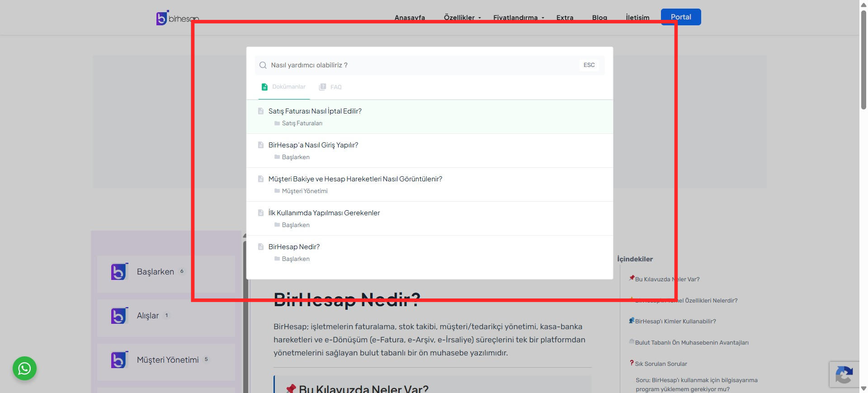Viewport: 868px width, 393px height.
Task: Open İletişim in the top navigation
Action: pos(637,18)
